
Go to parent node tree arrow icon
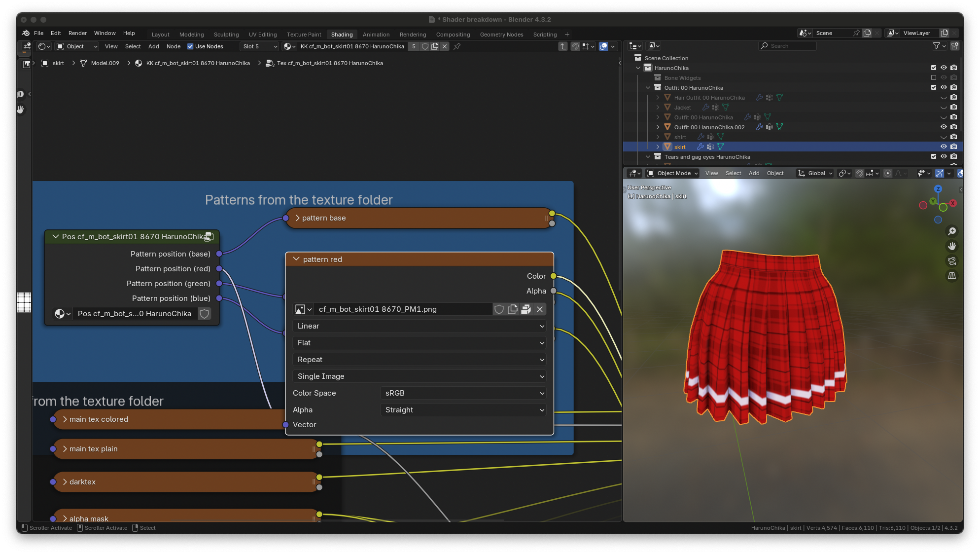(x=562, y=46)
